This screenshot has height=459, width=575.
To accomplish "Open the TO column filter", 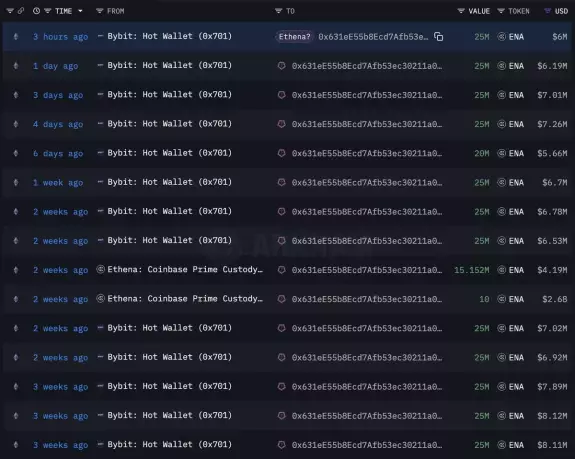I will click(278, 11).
